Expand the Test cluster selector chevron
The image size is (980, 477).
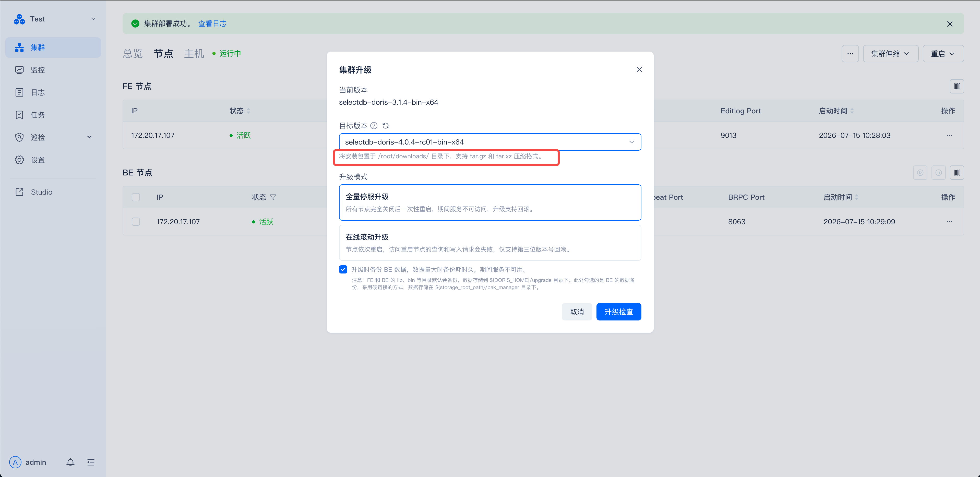93,19
